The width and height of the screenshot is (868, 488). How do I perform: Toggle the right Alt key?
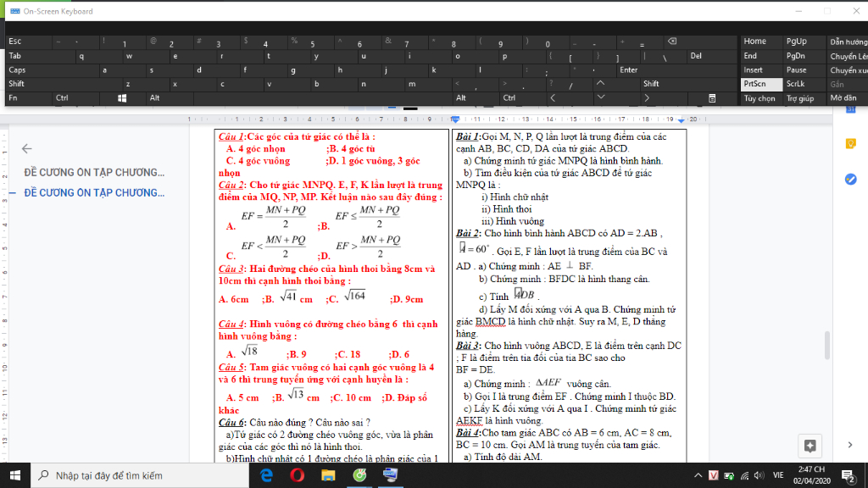click(x=476, y=98)
